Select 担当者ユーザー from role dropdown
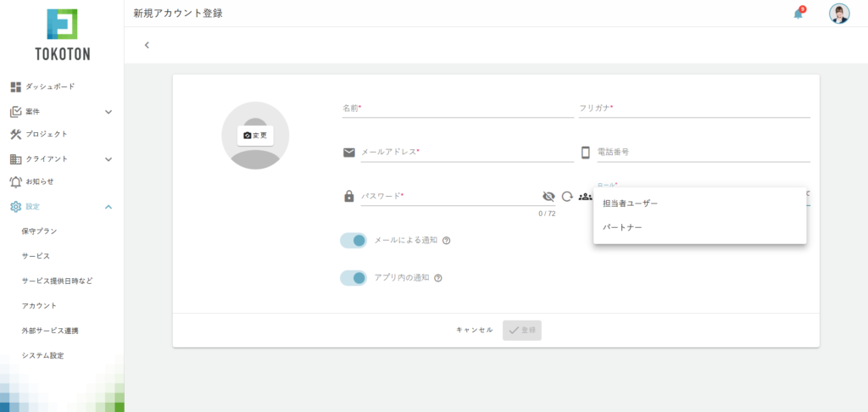Image resolution: width=868 pixels, height=412 pixels. click(x=630, y=203)
